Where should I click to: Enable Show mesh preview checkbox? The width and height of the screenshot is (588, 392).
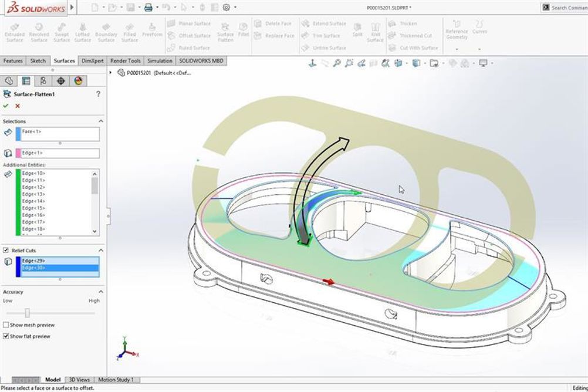coord(6,325)
